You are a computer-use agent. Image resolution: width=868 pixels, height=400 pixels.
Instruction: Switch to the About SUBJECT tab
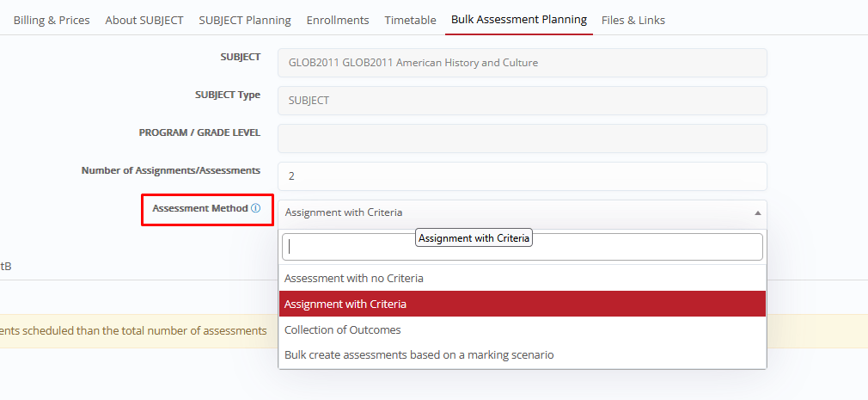[x=144, y=20]
